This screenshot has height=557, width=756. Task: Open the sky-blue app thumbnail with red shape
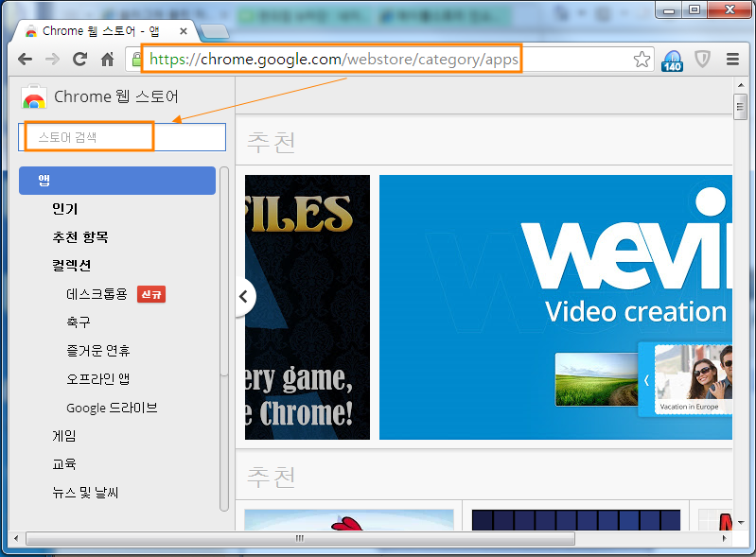pos(348,520)
